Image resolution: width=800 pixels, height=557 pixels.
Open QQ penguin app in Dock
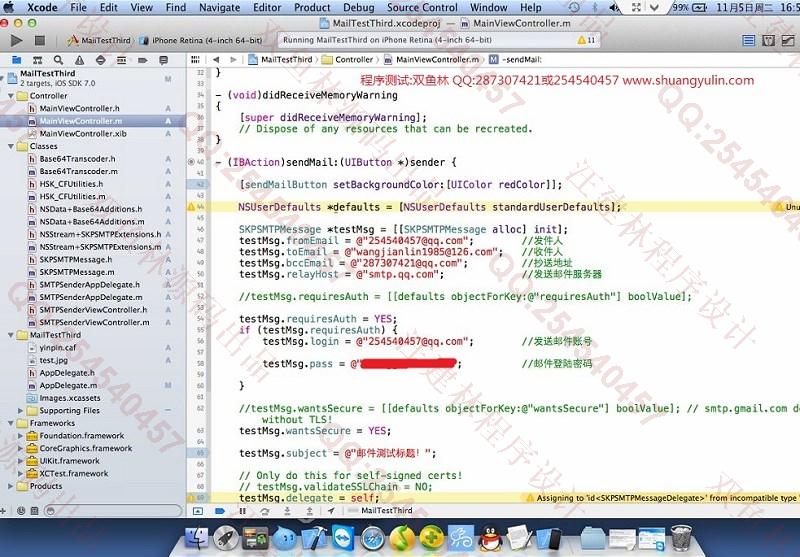click(x=490, y=538)
